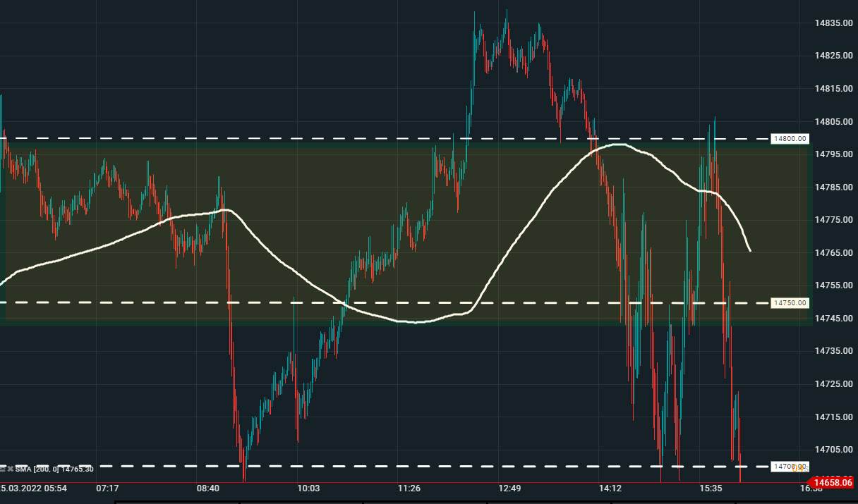Click the 14735.00 price axis label
Viewport: 858px width, 504px height.
pos(833,351)
